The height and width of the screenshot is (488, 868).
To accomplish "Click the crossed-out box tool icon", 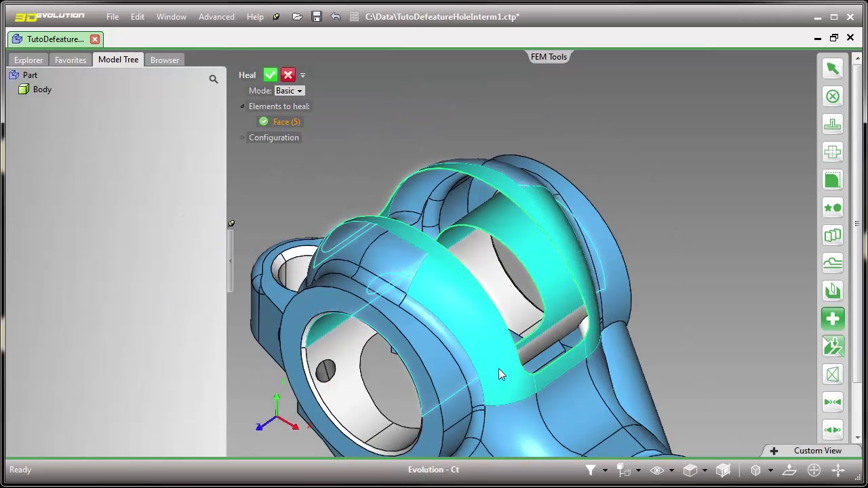I will pyautogui.click(x=833, y=374).
